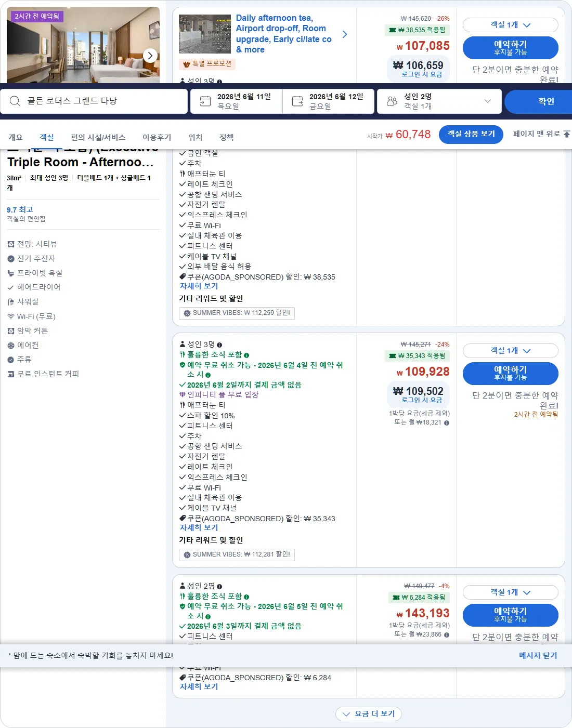Click the 9.7 최고 rating text
This screenshot has width=572, height=728.
click(x=20, y=210)
